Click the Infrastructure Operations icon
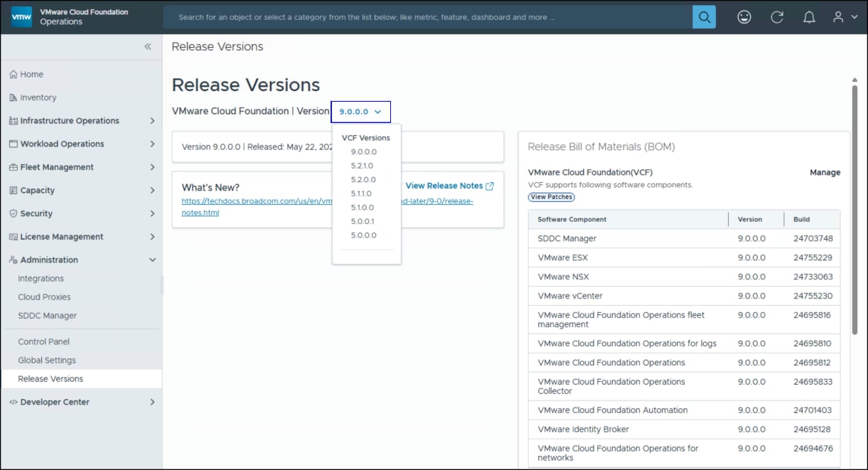 coord(14,121)
